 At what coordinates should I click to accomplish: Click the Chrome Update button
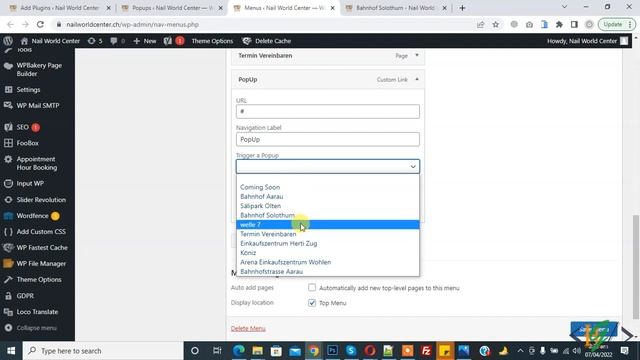(x=617, y=24)
